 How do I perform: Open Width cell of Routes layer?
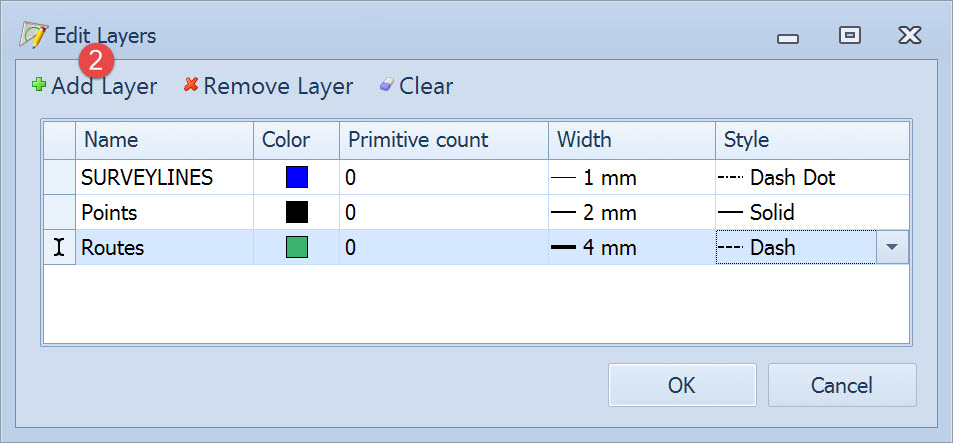point(631,247)
